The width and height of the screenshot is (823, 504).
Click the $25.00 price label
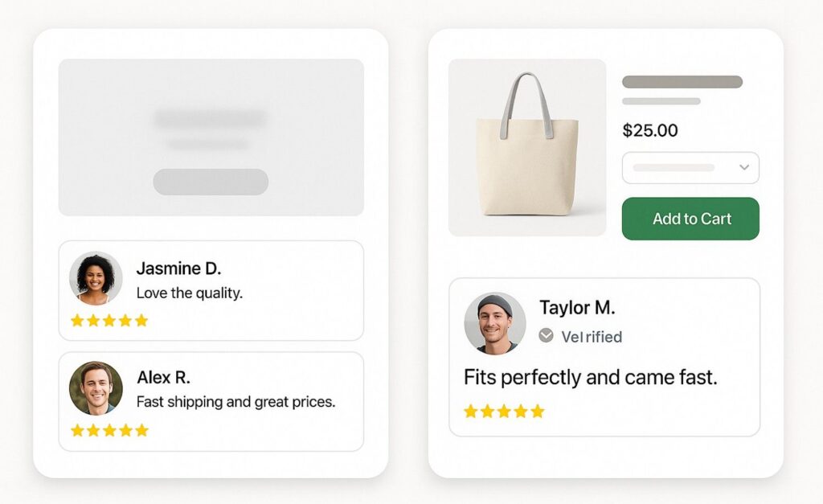[x=650, y=130]
